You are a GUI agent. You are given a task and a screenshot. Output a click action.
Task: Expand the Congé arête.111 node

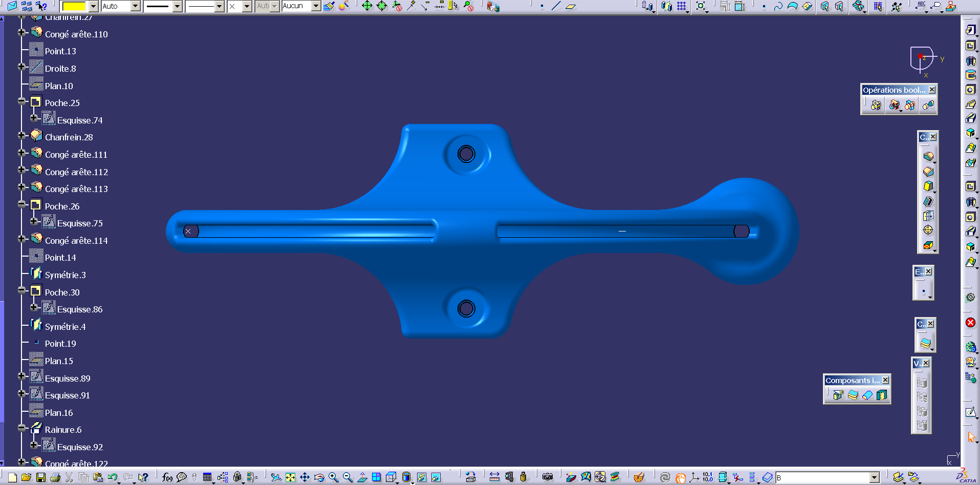point(21,153)
